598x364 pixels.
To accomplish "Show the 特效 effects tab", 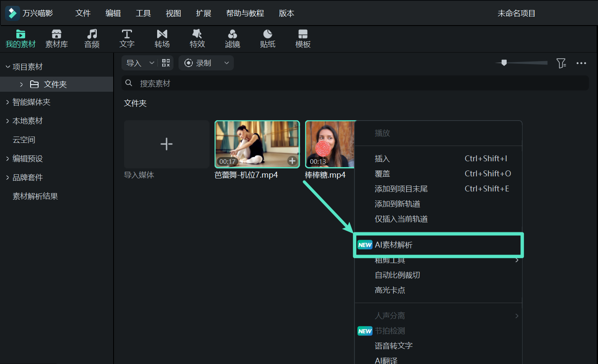I will [197, 39].
